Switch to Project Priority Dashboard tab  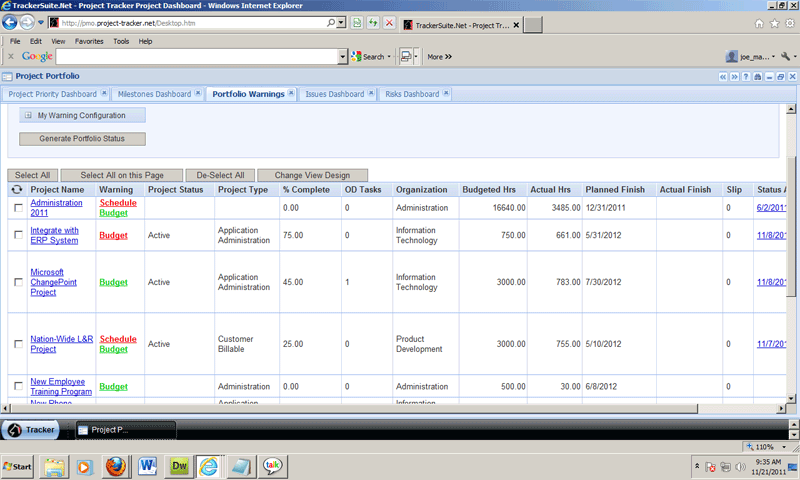tap(53, 94)
